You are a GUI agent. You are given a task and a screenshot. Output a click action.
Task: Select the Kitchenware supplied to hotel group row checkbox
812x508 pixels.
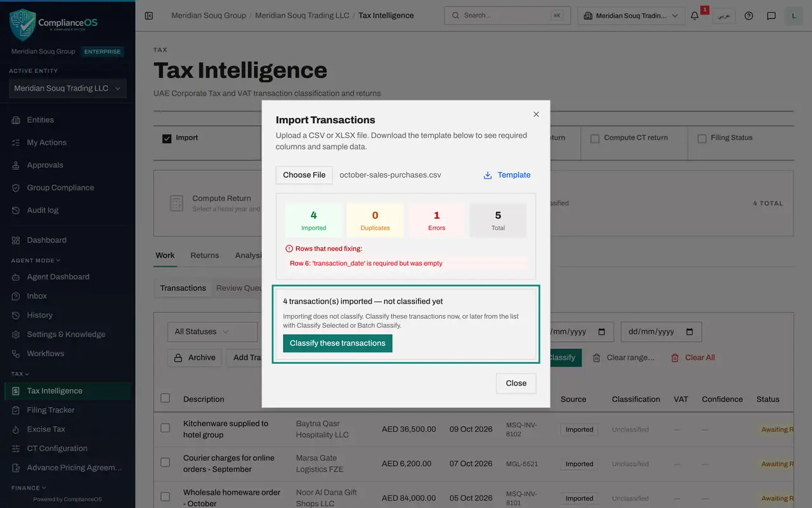[x=166, y=429]
